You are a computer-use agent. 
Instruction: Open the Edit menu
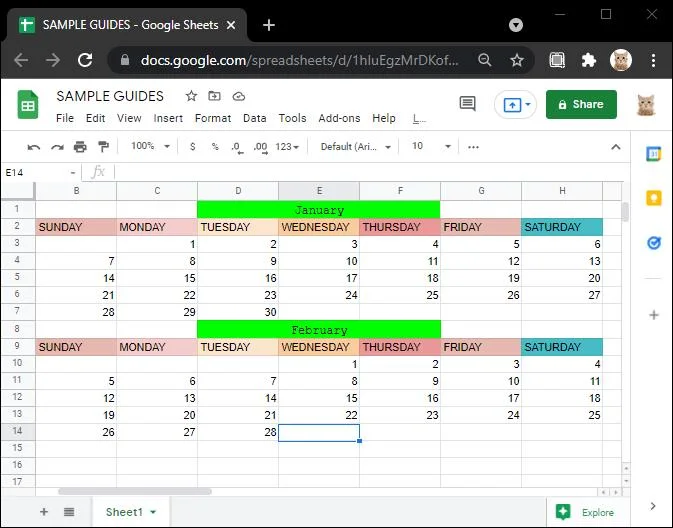click(x=95, y=118)
